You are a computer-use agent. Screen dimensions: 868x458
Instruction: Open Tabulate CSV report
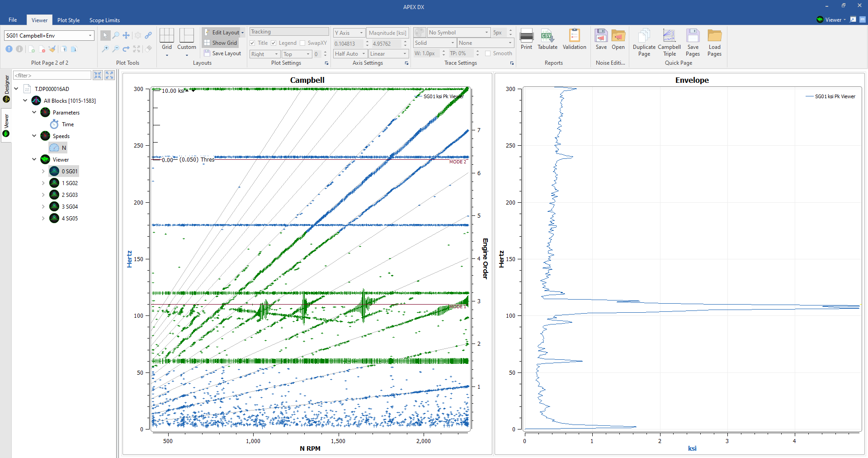547,39
